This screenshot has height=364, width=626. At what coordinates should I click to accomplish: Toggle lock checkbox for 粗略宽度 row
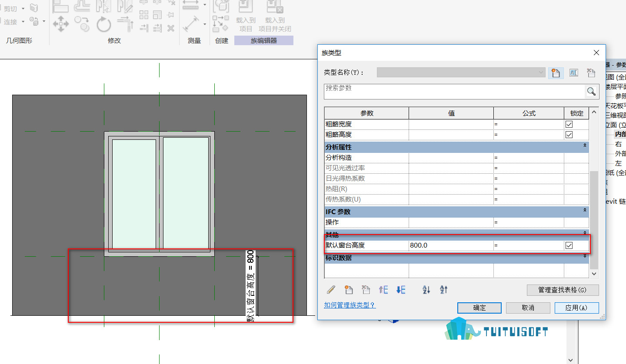[569, 124]
